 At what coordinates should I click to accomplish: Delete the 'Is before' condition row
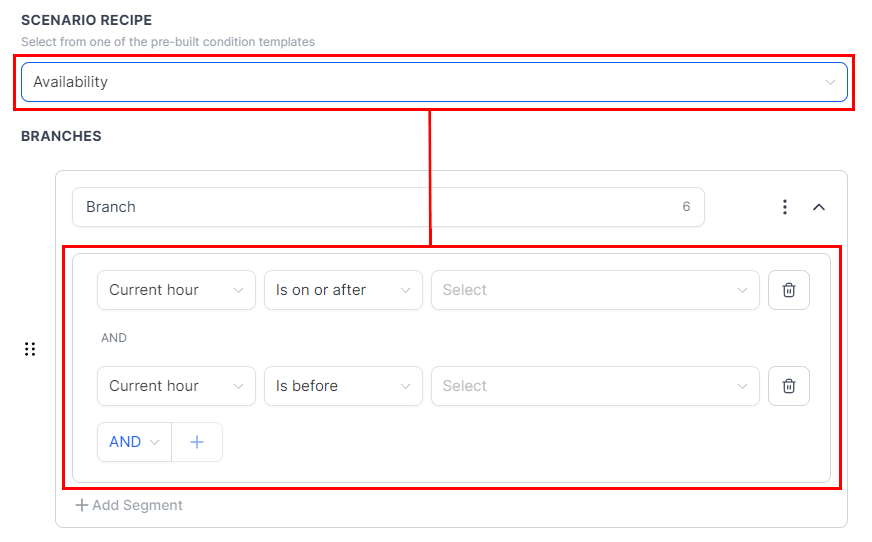click(789, 386)
